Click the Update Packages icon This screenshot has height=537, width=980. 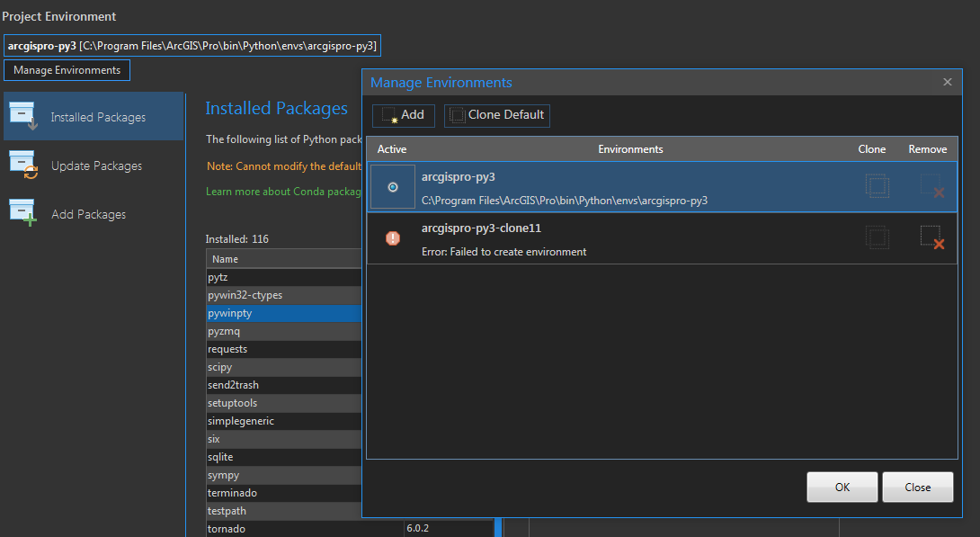pos(22,166)
